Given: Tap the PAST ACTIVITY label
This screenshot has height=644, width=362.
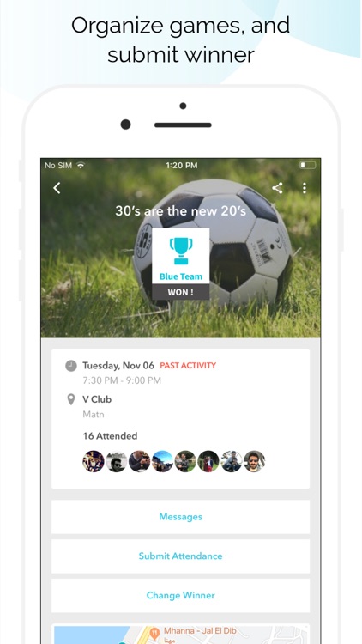Looking at the screenshot, I should point(188,366).
